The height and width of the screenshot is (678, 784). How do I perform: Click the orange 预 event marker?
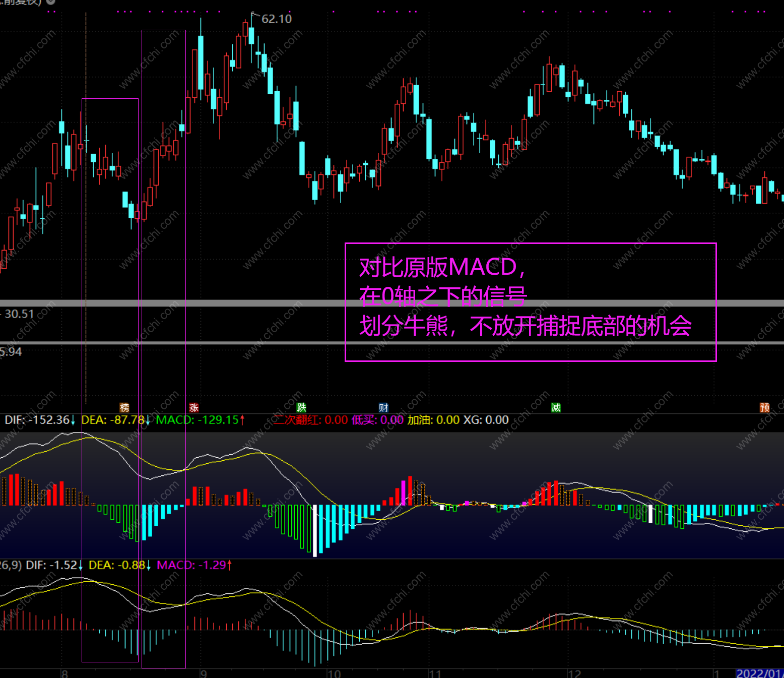765,407
